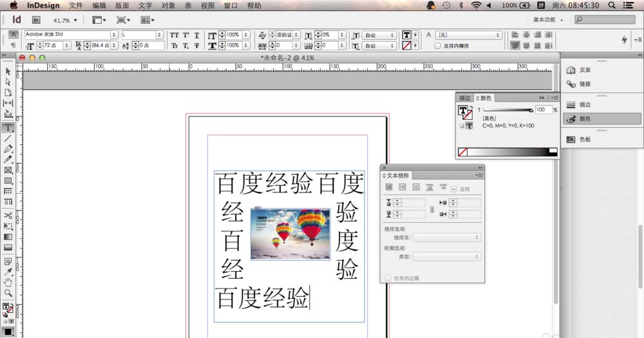Open the font style L dropdown
This screenshot has height=338, width=644.
(159, 35)
